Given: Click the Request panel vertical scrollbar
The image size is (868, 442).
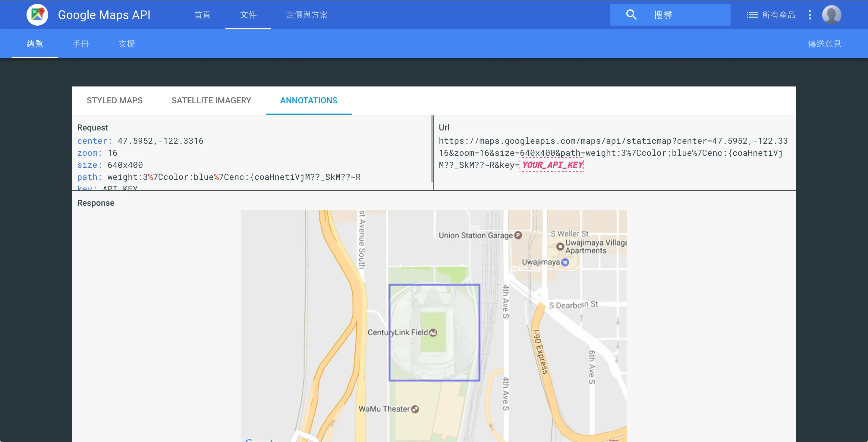Looking at the screenshot, I should click(432, 148).
